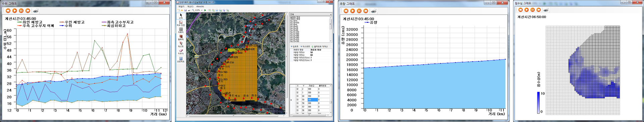Image resolution: width=644 pixels, height=122 pixels.
Task: Click the 우측 고수부지 어깨 legend entry
Action: [36, 25]
